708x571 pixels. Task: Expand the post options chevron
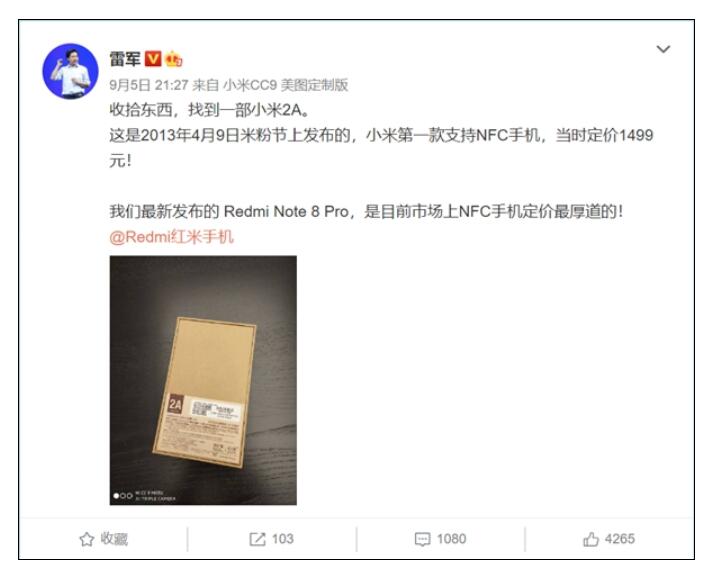pos(663,49)
